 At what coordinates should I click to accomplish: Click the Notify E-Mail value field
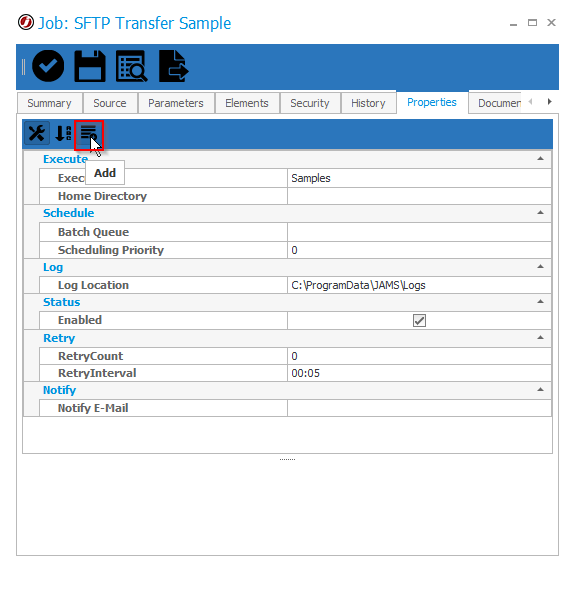pos(419,408)
